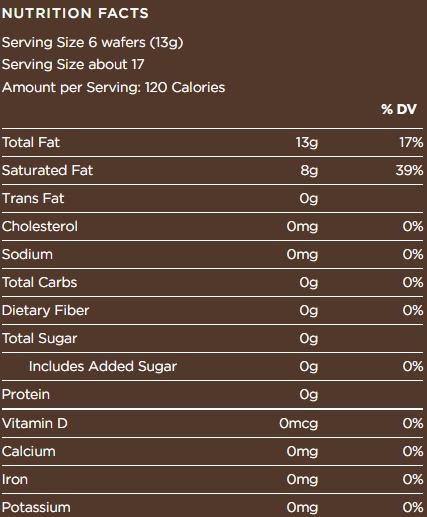Click the 120 Calories amount line

point(113,88)
